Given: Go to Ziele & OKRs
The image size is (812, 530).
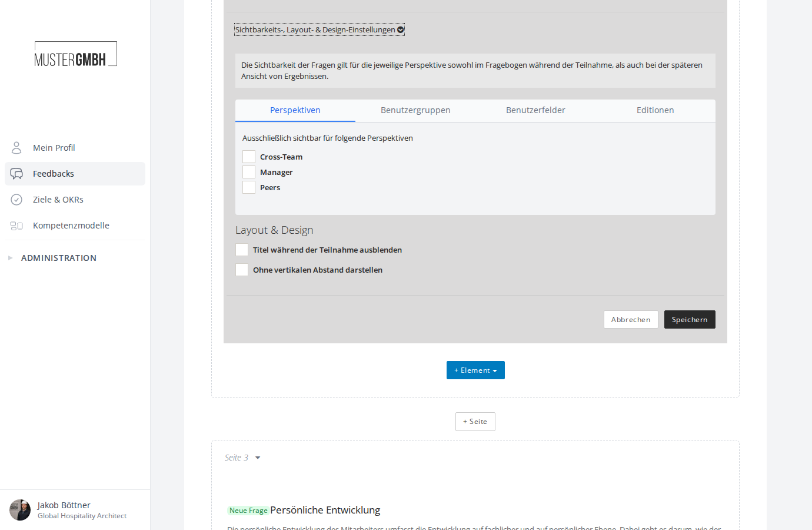Looking at the screenshot, I should point(75,200).
